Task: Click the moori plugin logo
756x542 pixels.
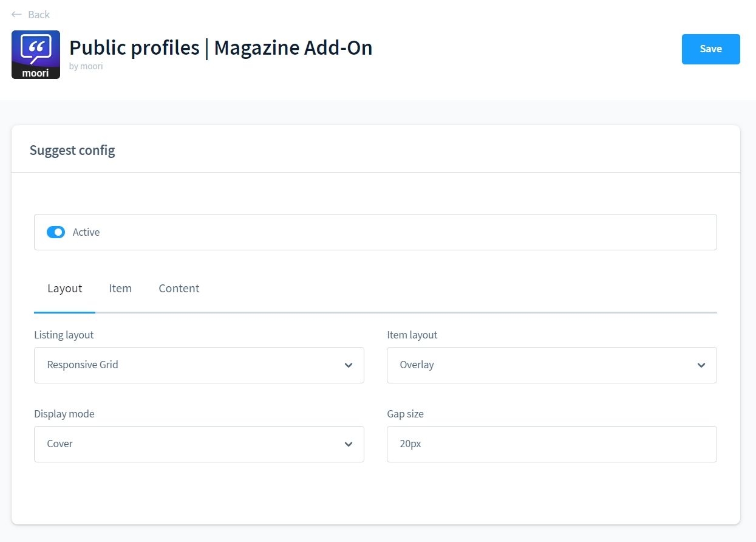Action: pyautogui.click(x=36, y=55)
